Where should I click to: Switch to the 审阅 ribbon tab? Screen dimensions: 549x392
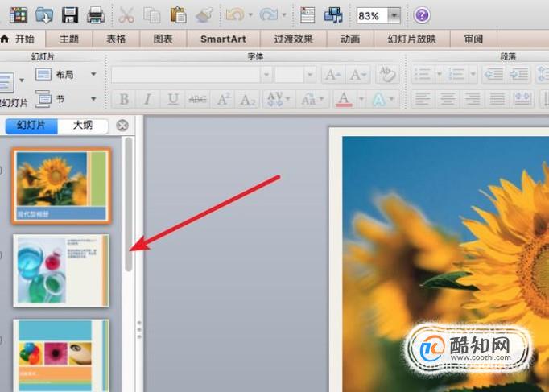point(473,39)
